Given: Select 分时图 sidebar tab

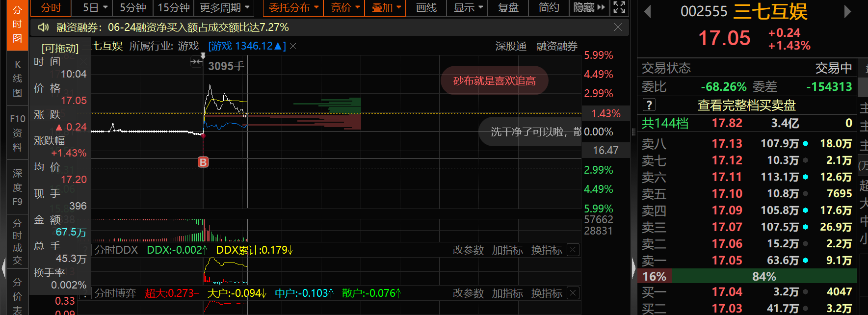Looking at the screenshot, I should click(17, 25).
